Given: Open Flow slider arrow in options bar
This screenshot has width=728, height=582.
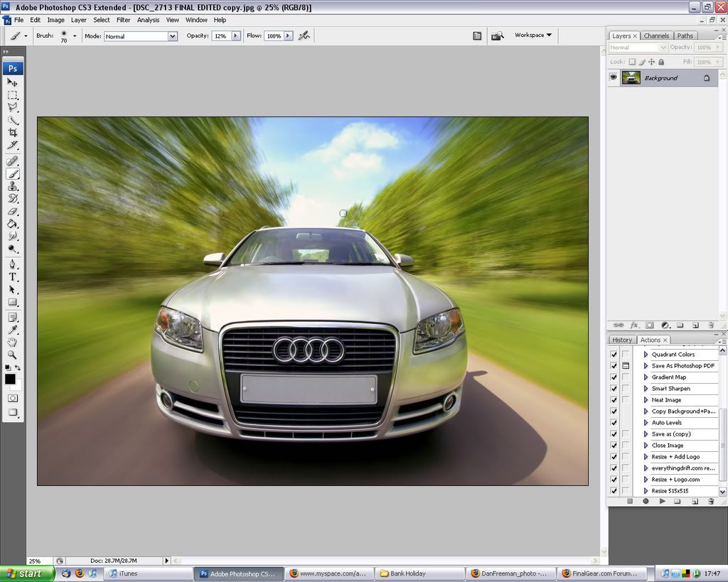Looking at the screenshot, I should 289,36.
